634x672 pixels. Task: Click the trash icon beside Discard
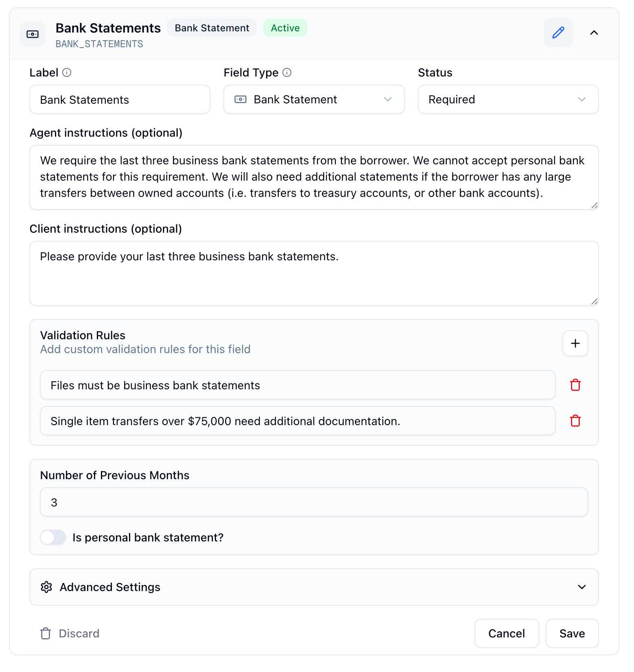(x=45, y=633)
